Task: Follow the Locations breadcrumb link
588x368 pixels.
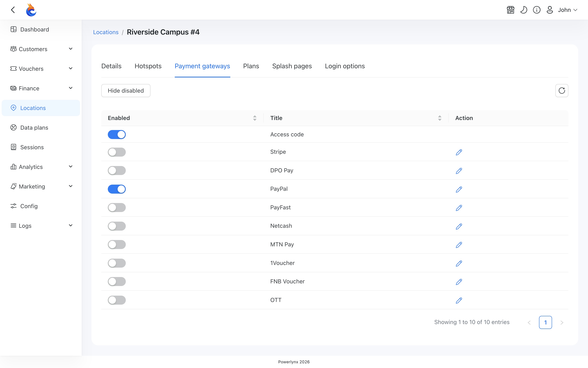Action: coord(106,32)
